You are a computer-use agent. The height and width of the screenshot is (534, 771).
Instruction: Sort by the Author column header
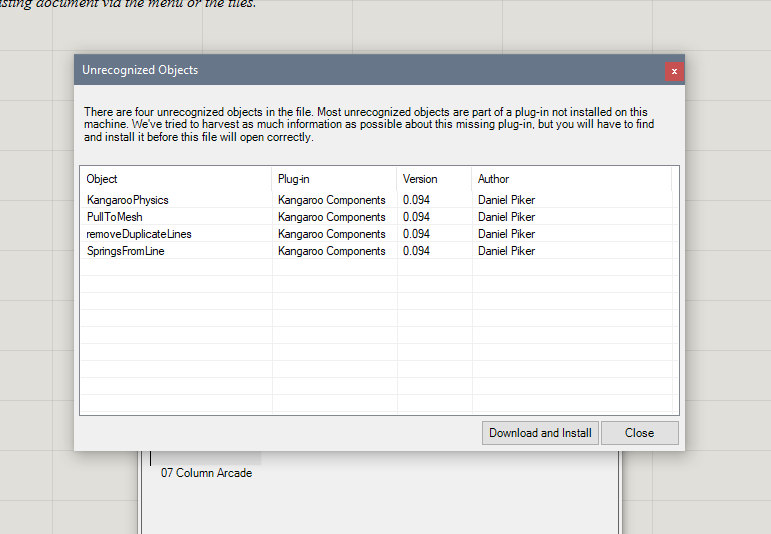tap(571, 179)
